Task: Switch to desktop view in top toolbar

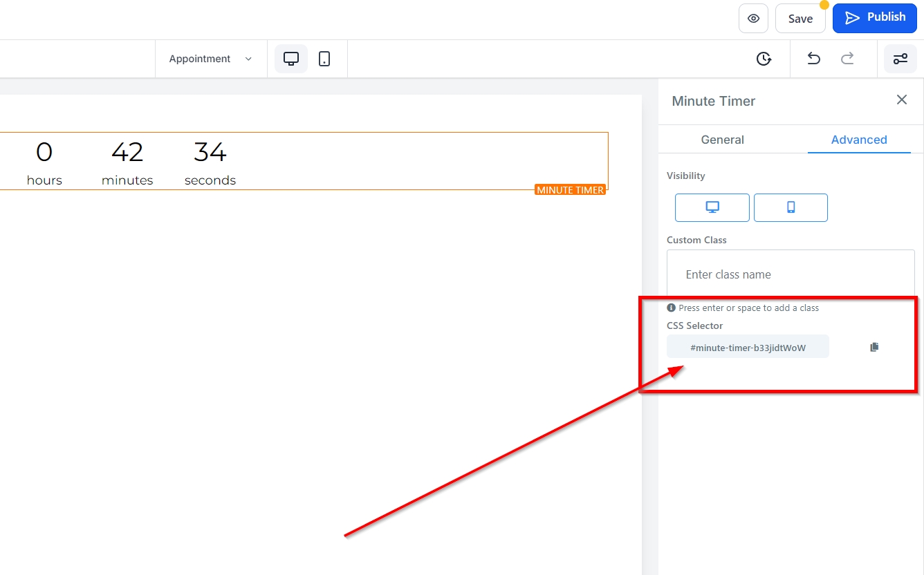Action: coord(291,59)
